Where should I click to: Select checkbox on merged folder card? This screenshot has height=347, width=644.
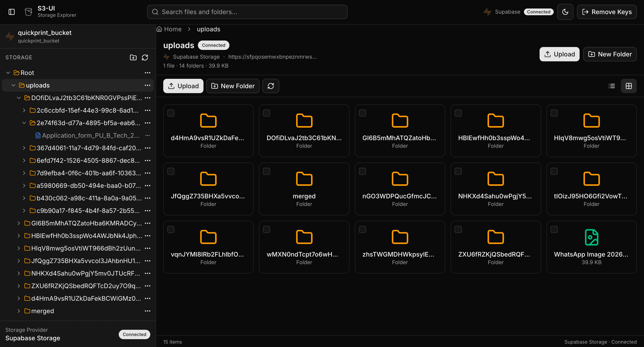tap(267, 171)
